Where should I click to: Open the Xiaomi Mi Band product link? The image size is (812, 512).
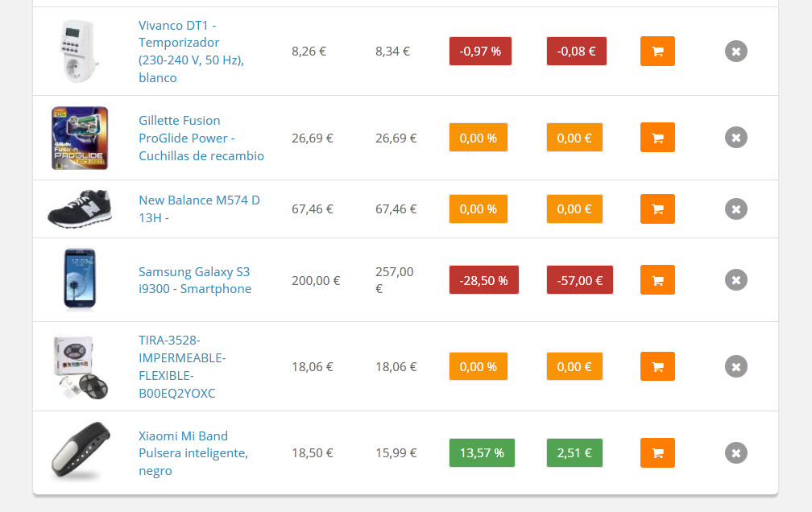pos(193,453)
